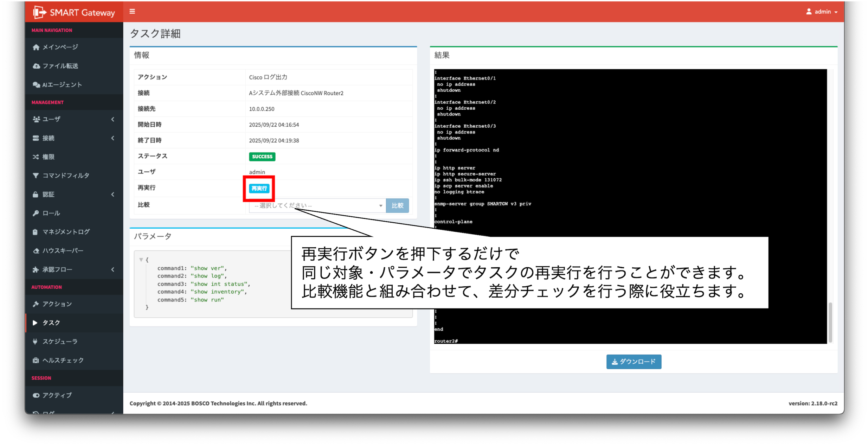This screenshot has width=868, height=446.
Task: Select コマンドフィルタ funnel icon
Action: pyautogui.click(x=36, y=176)
